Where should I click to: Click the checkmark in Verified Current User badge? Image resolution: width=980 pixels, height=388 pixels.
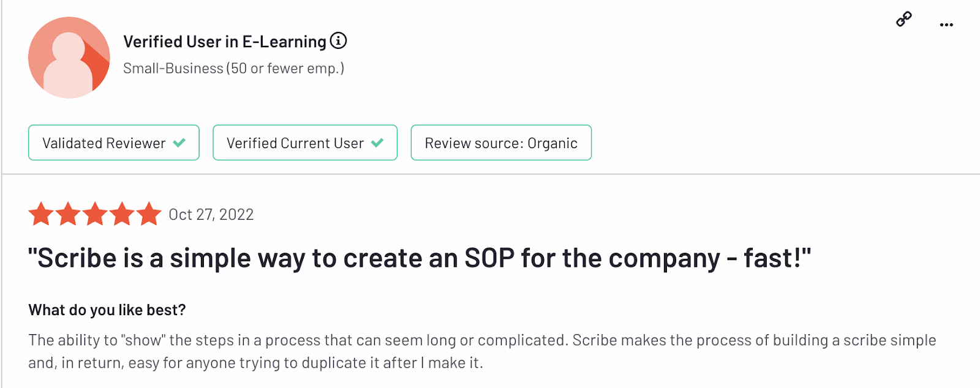(377, 143)
